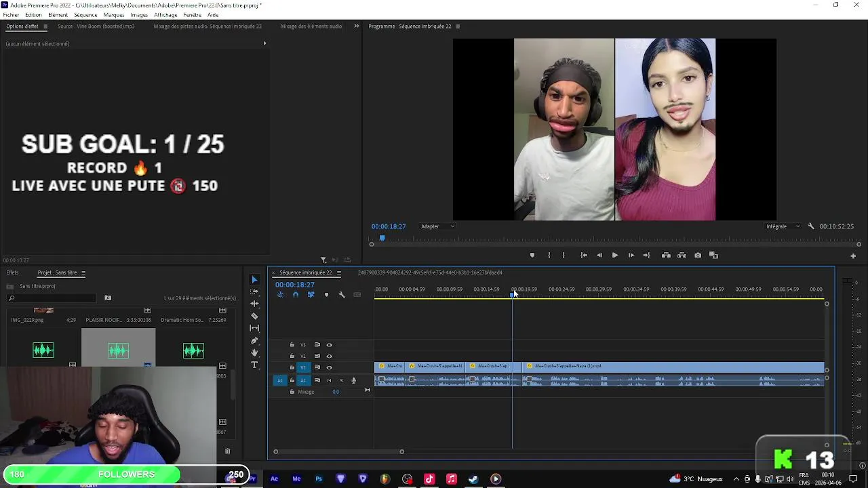Viewport: 868px width, 488px height.
Task: Toggle the lock on track V2
Action: tap(292, 356)
